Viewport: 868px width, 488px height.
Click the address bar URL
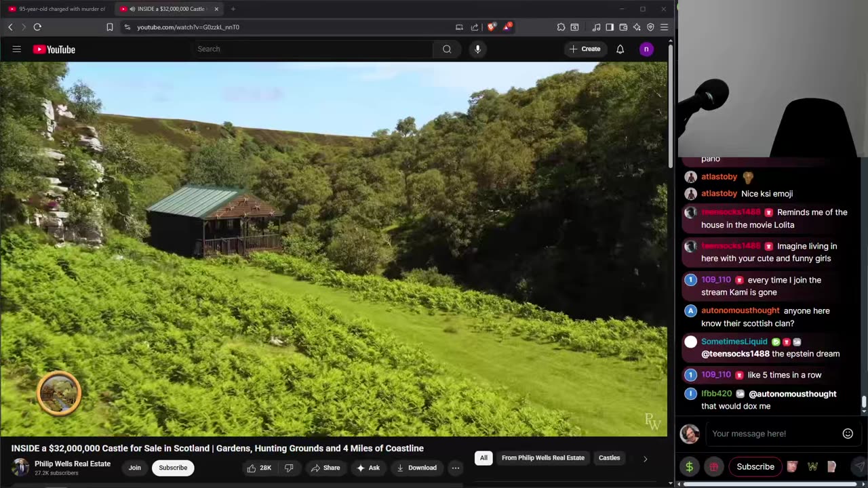188,27
